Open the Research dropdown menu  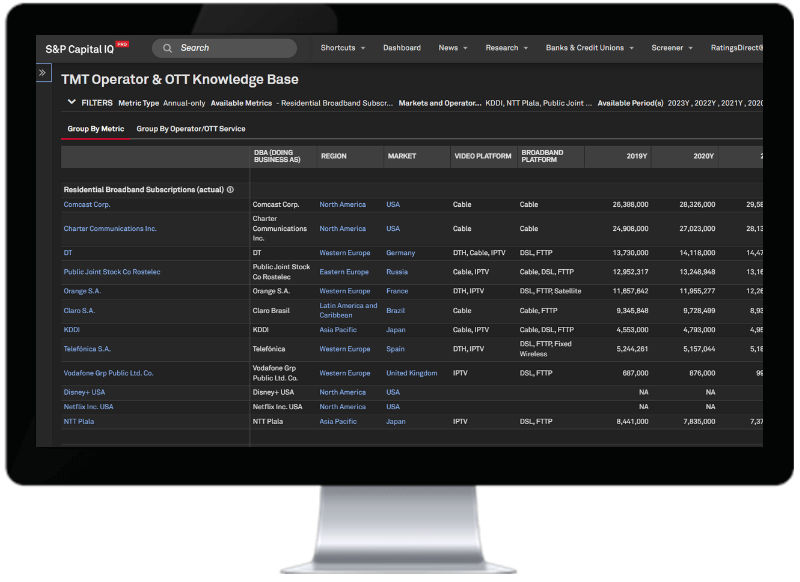tap(507, 48)
